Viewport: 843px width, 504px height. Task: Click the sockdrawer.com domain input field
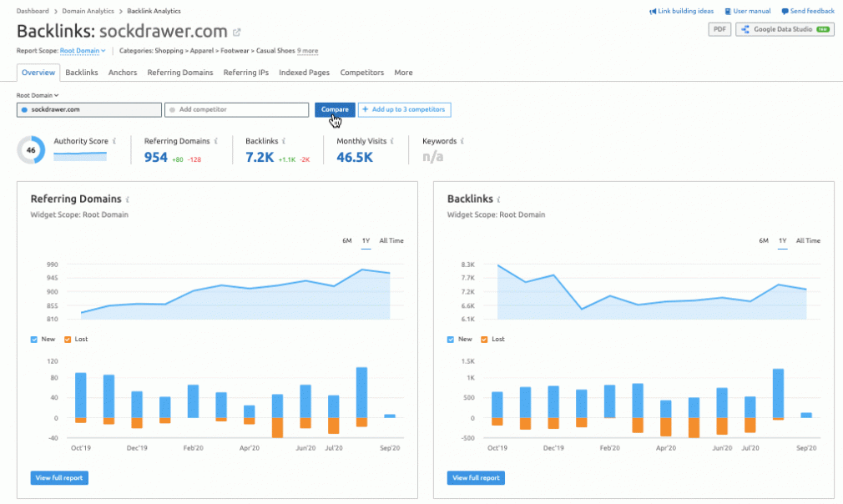pos(89,109)
